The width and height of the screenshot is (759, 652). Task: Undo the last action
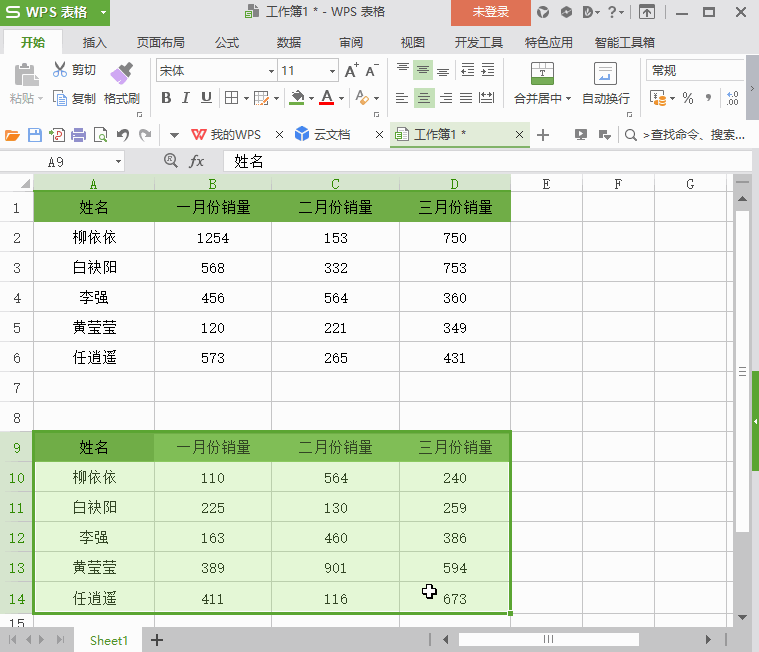tap(123, 135)
